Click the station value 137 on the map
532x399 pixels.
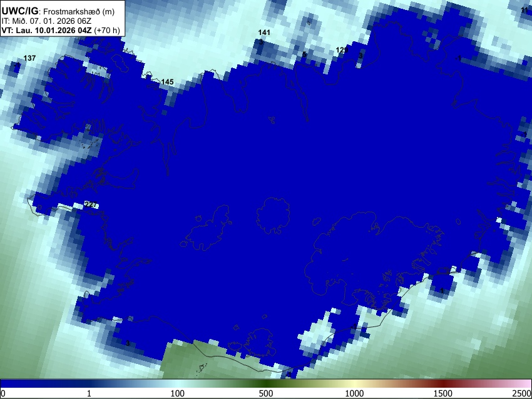[29, 58]
